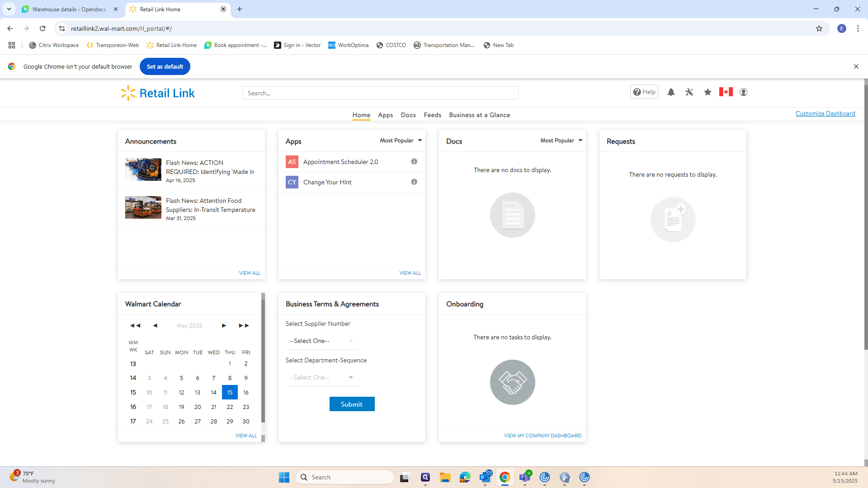Open the Appointment Scheduler 2.0 app link

(x=340, y=162)
